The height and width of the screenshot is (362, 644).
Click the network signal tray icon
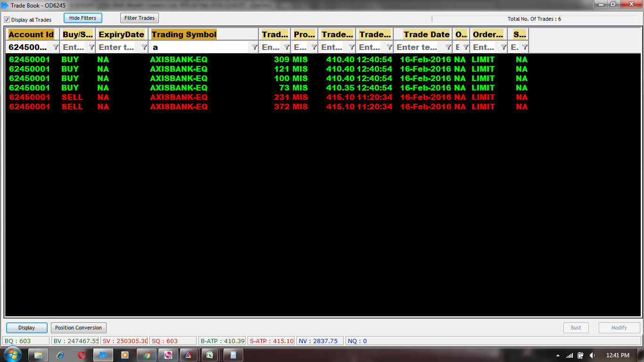click(x=570, y=355)
